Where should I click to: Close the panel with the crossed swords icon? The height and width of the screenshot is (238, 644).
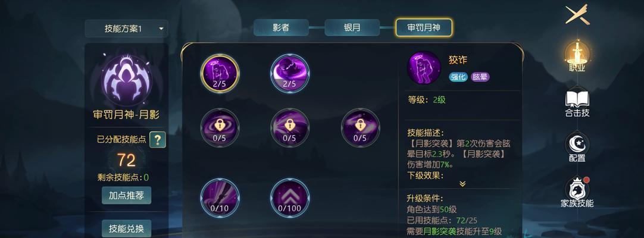click(x=577, y=14)
